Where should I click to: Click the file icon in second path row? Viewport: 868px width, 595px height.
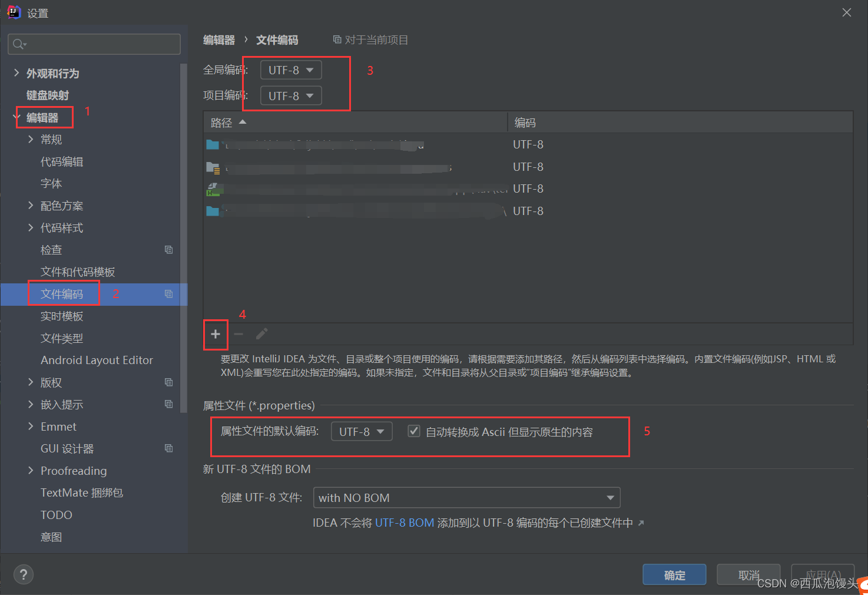click(213, 167)
